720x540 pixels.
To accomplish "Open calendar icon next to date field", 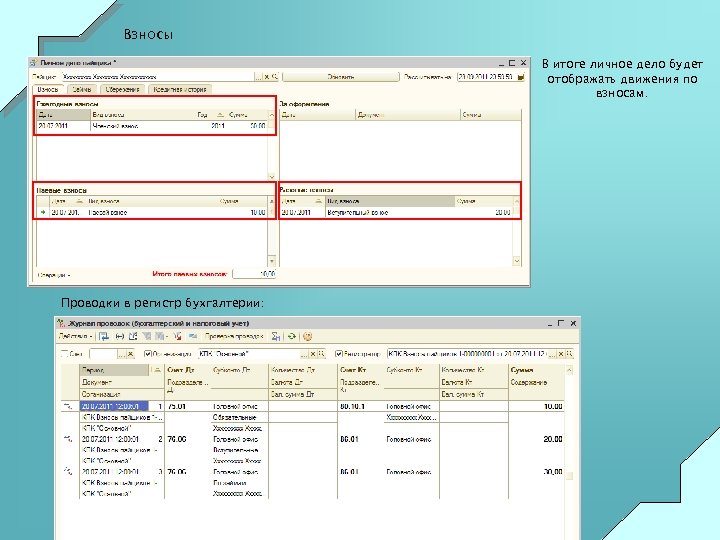I will click(521, 77).
